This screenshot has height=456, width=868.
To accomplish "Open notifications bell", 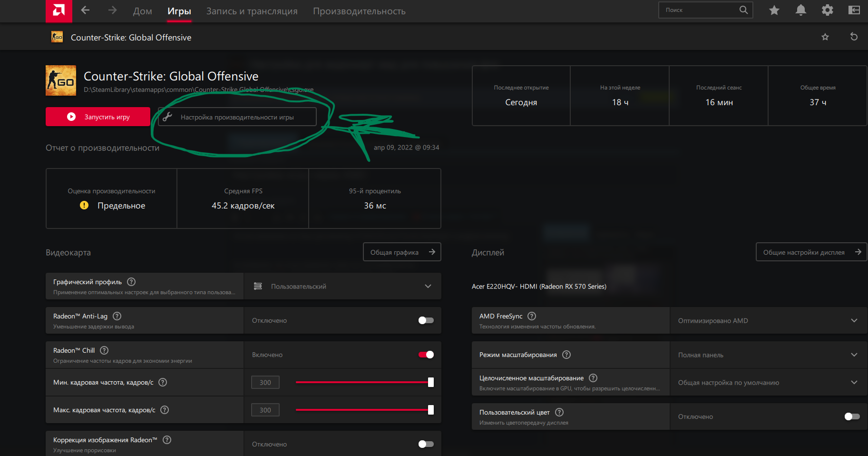I will click(x=801, y=10).
